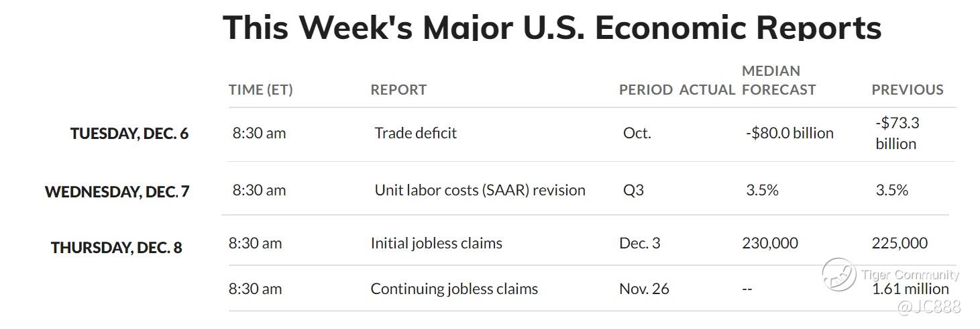Image resolution: width=980 pixels, height=329 pixels.
Task: Click the REPORT column header
Action: click(398, 89)
